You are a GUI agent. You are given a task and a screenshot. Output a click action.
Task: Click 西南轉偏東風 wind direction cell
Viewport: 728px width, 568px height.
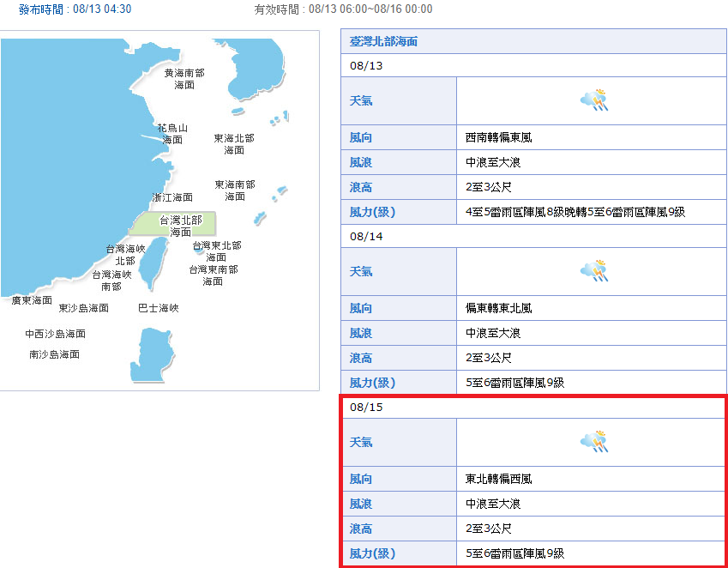[x=592, y=137]
